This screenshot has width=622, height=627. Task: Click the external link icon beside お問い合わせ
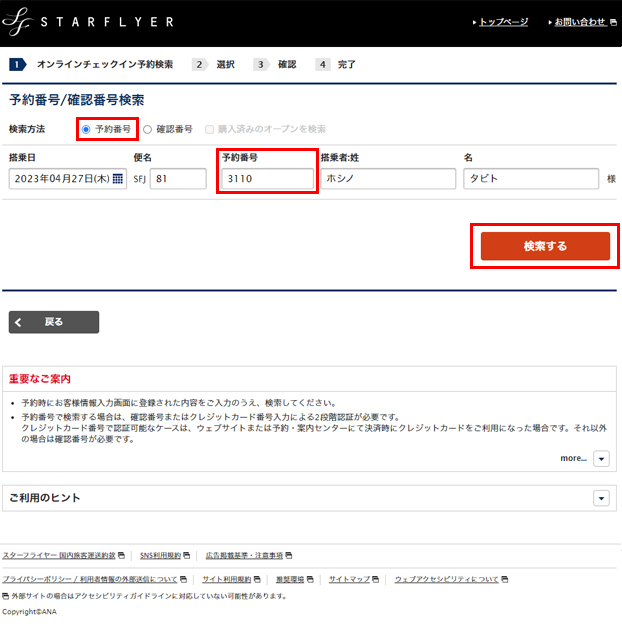[613, 21]
